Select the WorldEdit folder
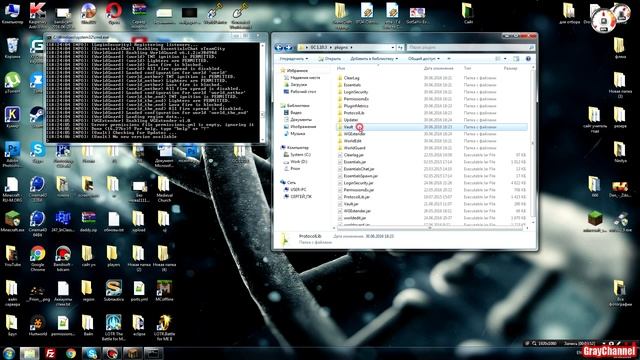Viewport: 640px width, 360px height. click(x=352, y=141)
